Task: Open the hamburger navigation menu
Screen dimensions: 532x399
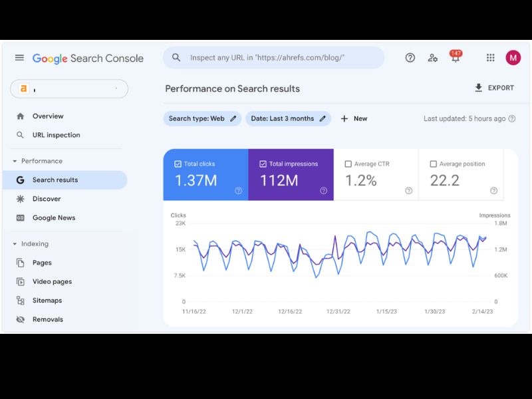Action: 20,58
